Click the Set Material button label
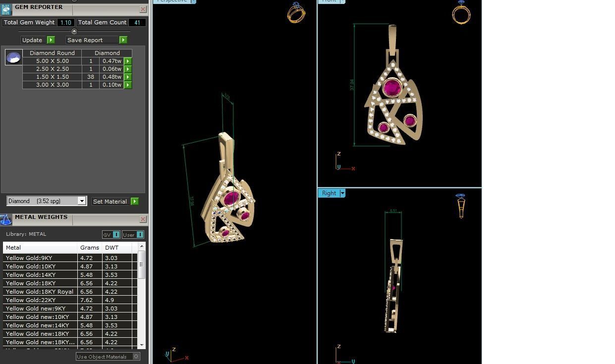 click(x=110, y=201)
